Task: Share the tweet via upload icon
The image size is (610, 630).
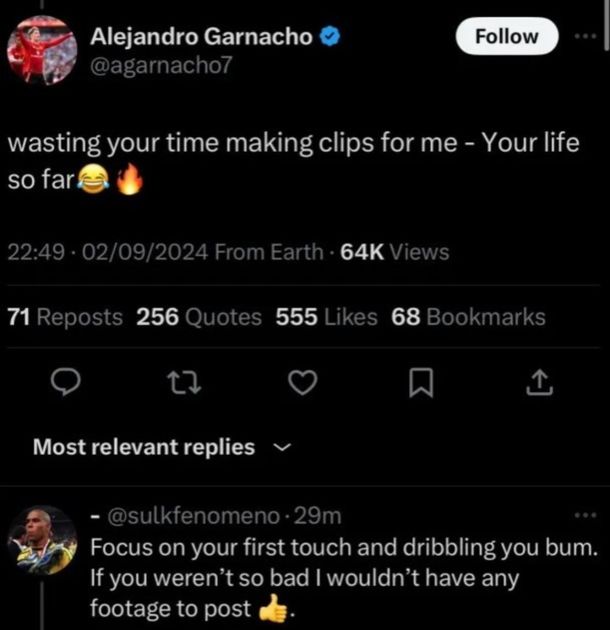Action: 539,382
